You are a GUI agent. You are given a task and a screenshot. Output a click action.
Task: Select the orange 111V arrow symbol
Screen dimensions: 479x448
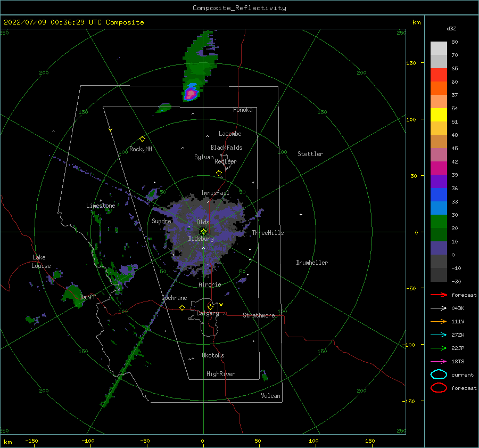439,321
